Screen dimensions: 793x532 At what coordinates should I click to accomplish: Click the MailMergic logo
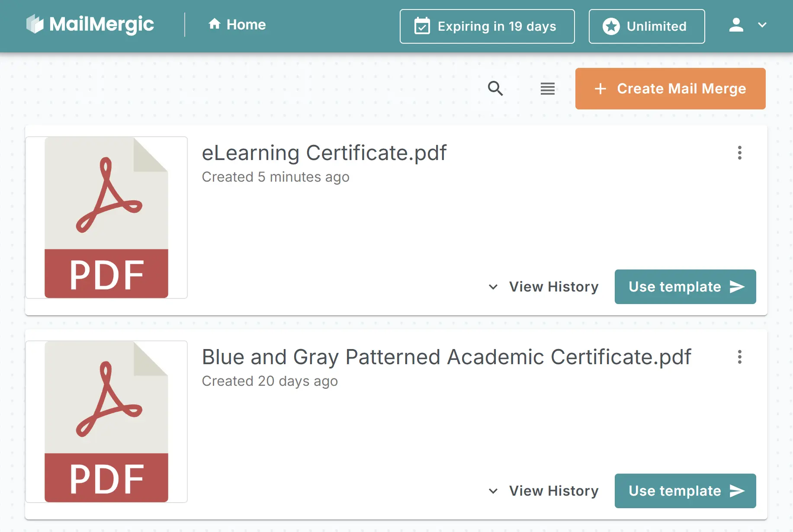90,24
